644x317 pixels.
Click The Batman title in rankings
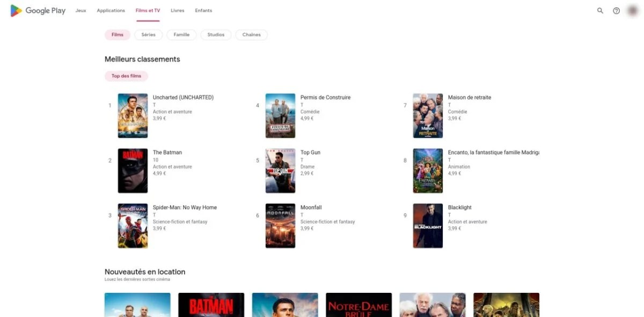pos(167,152)
